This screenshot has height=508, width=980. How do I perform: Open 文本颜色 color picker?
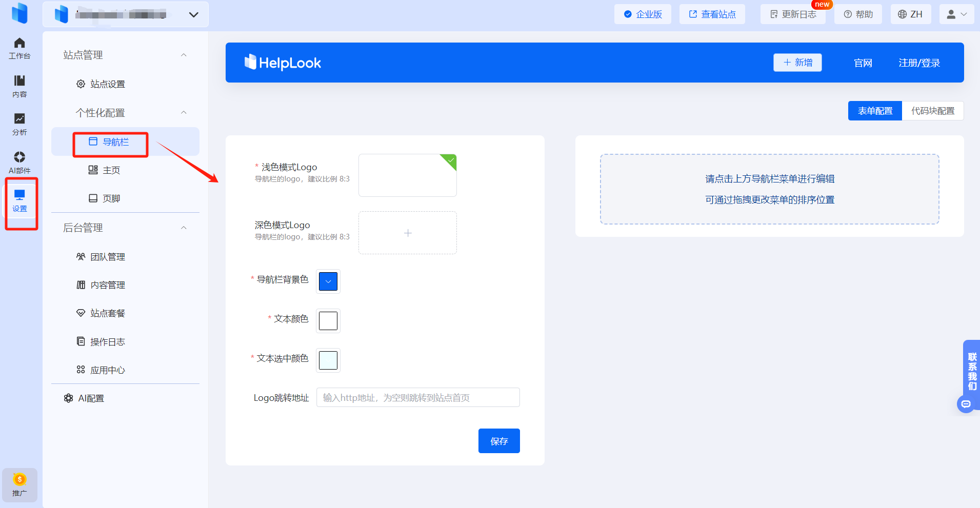(328, 321)
